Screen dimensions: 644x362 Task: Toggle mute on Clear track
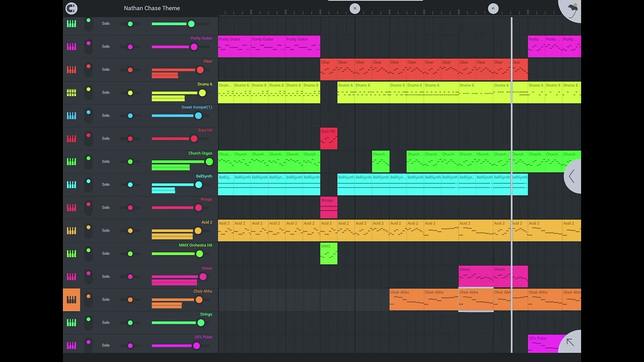[88, 69]
